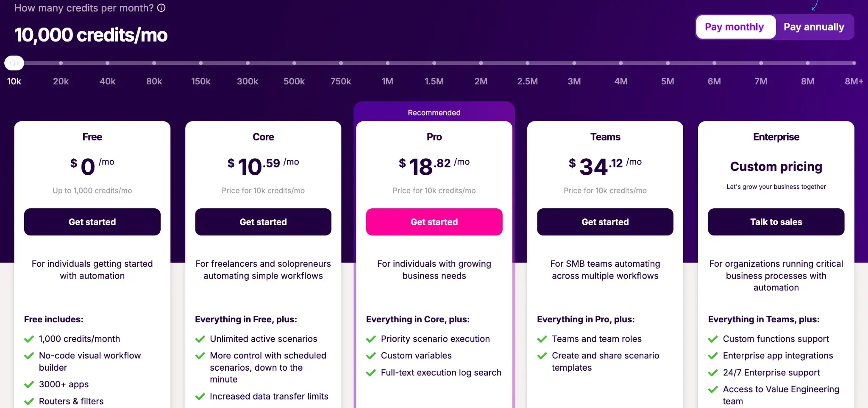Choose the 1M credits point on slider

tap(387, 63)
